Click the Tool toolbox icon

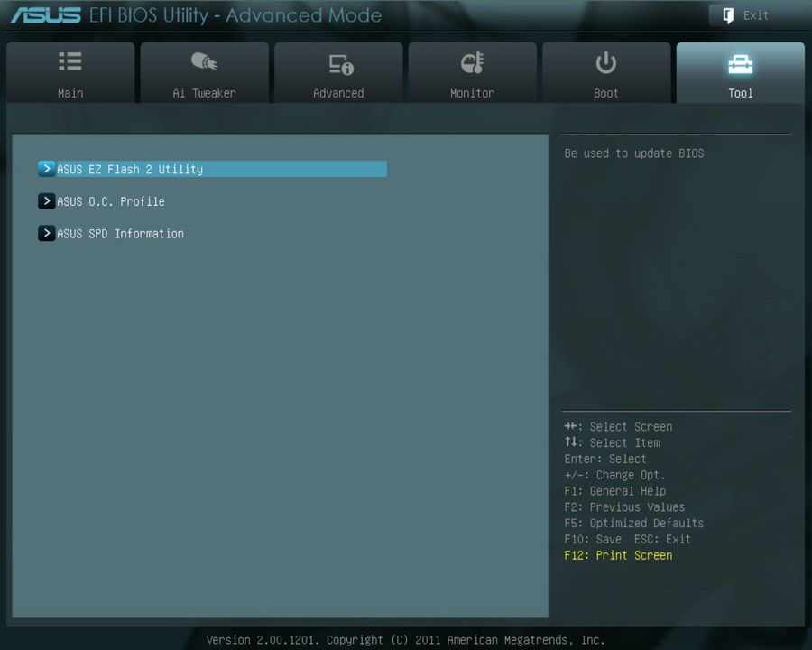[x=740, y=61]
